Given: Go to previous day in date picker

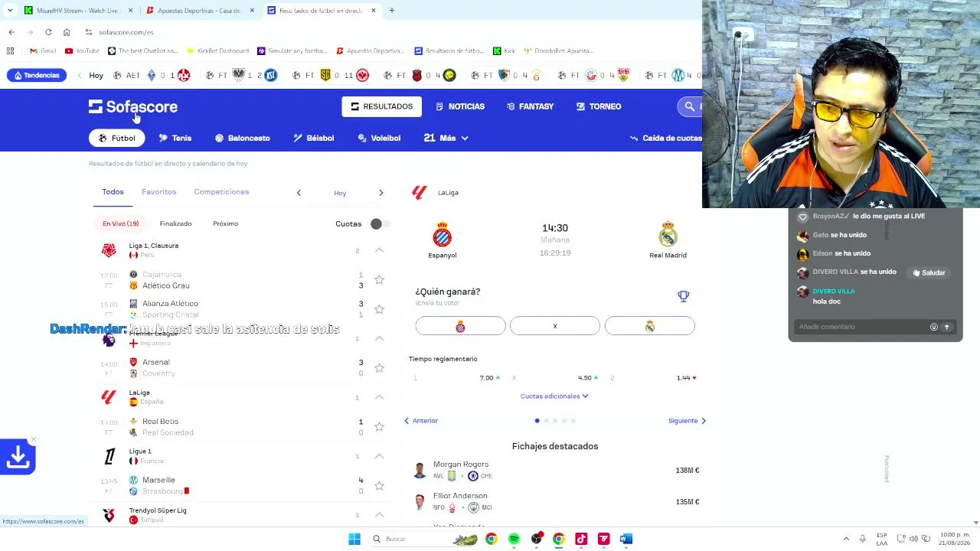Looking at the screenshot, I should (299, 193).
